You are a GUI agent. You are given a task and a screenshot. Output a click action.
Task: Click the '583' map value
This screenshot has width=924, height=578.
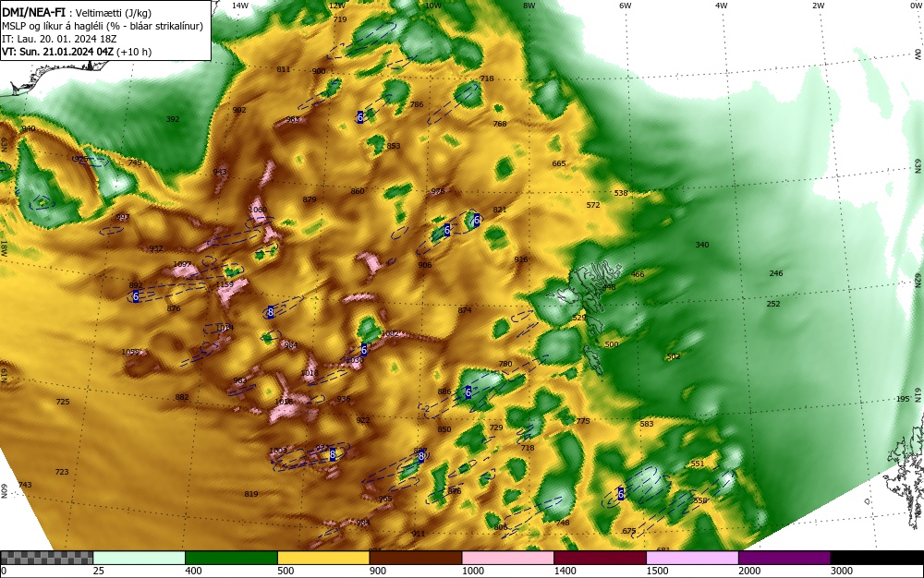click(647, 424)
